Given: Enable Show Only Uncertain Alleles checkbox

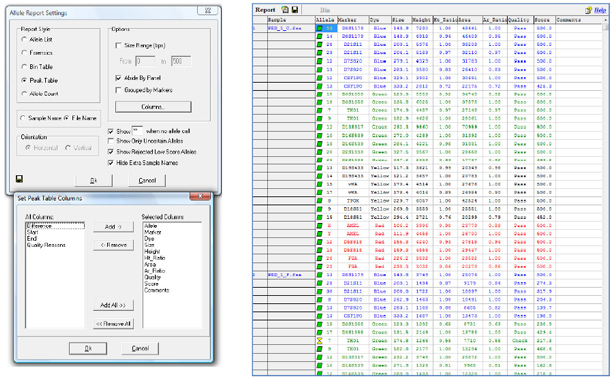Looking at the screenshot, I should coord(111,141).
